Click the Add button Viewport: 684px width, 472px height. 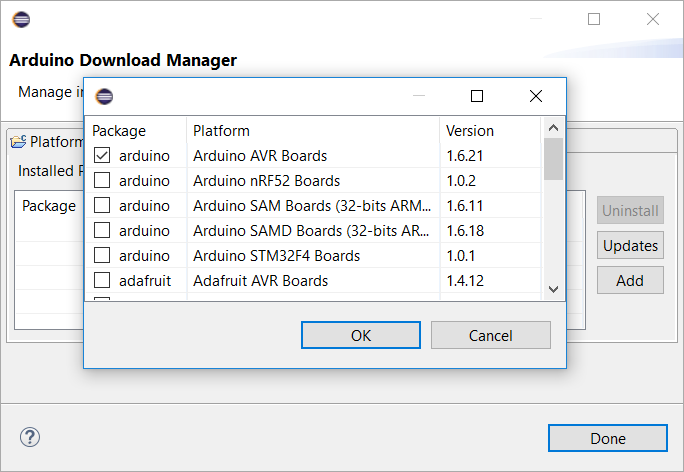[630, 280]
